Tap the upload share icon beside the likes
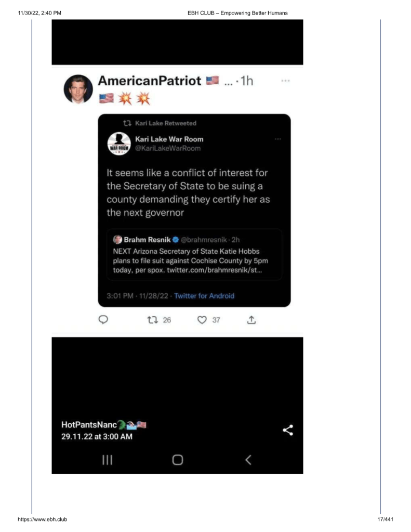 coord(251,320)
